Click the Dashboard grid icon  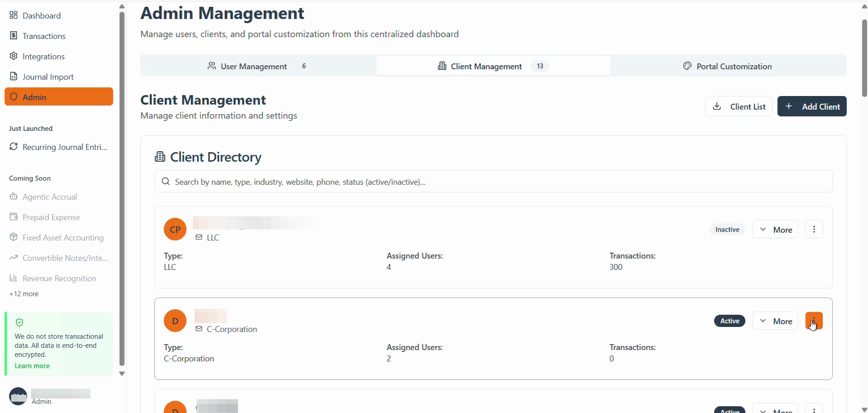pyautogui.click(x=14, y=15)
